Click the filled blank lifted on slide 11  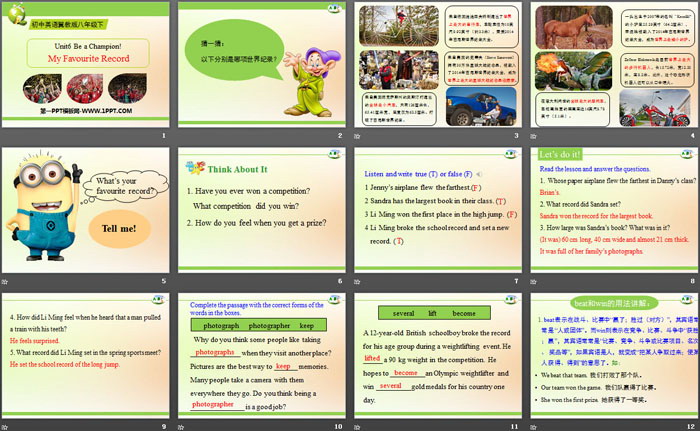coord(372,359)
